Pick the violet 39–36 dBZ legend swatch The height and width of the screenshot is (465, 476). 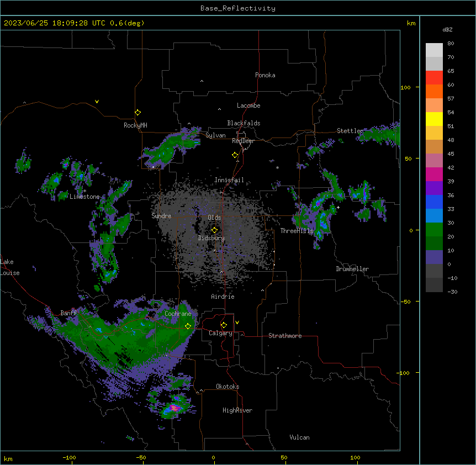click(434, 188)
